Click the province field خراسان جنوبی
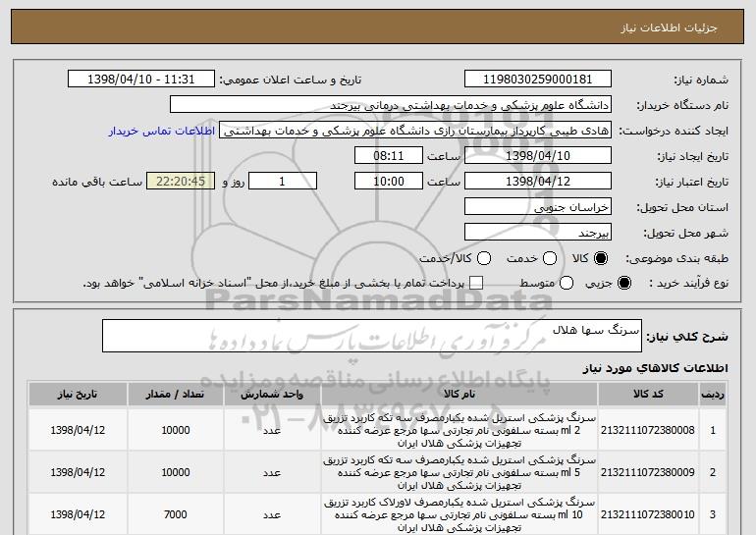 pyautogui.click(x=538, y=207)
